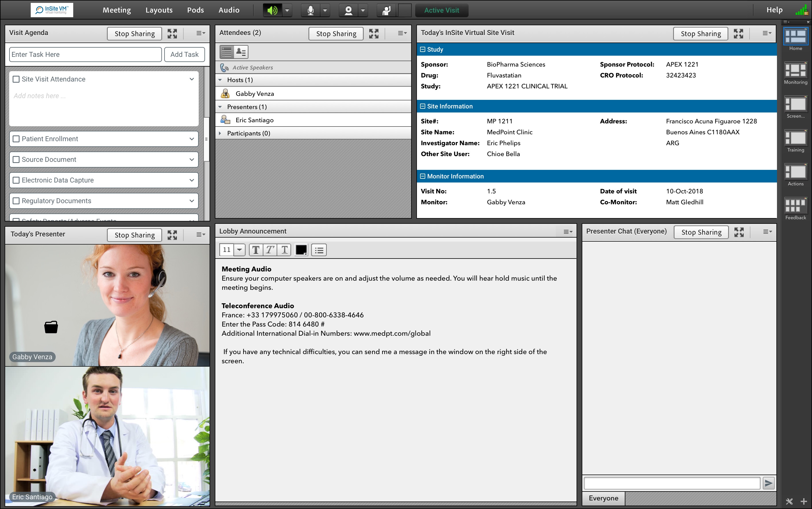Viewport: 812px width, 509px height.
Task: Open the Layouts menu
Action: [159, 10]
